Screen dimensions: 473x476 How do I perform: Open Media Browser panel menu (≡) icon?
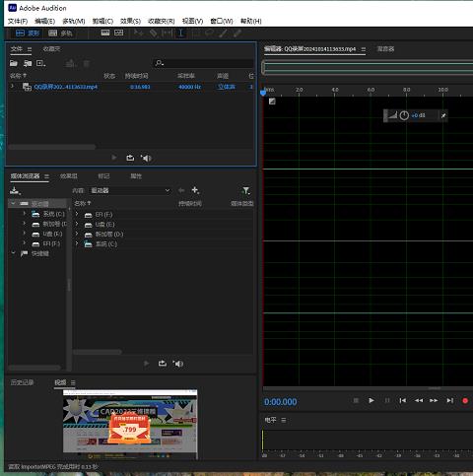coord(46,176)
